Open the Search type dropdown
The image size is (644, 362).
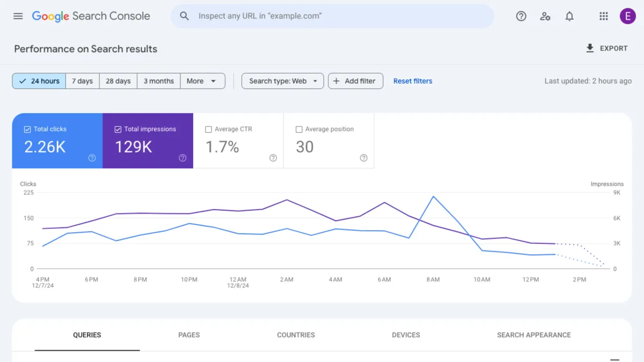coord(282,80)
